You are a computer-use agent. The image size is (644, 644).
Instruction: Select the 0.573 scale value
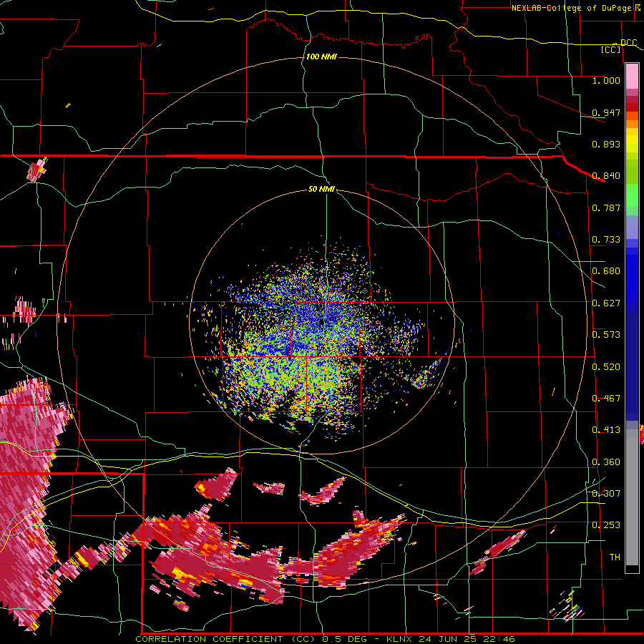click(606, 335)
